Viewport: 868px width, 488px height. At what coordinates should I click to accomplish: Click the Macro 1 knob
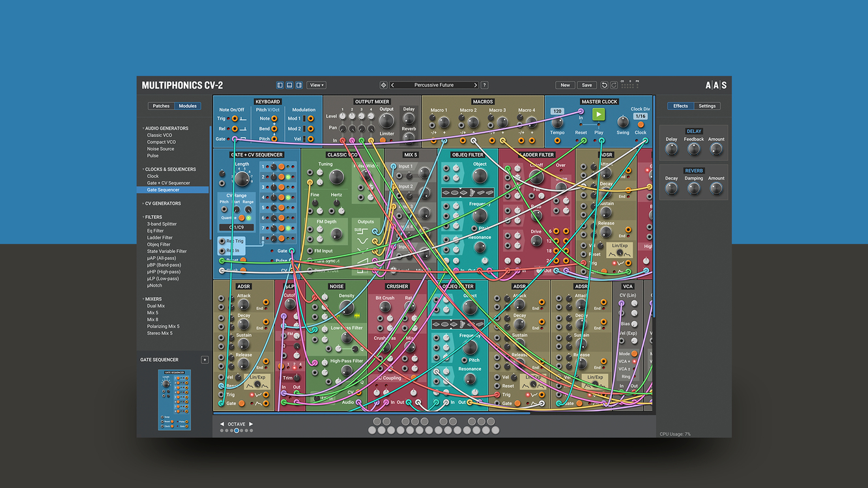(443, 122)
